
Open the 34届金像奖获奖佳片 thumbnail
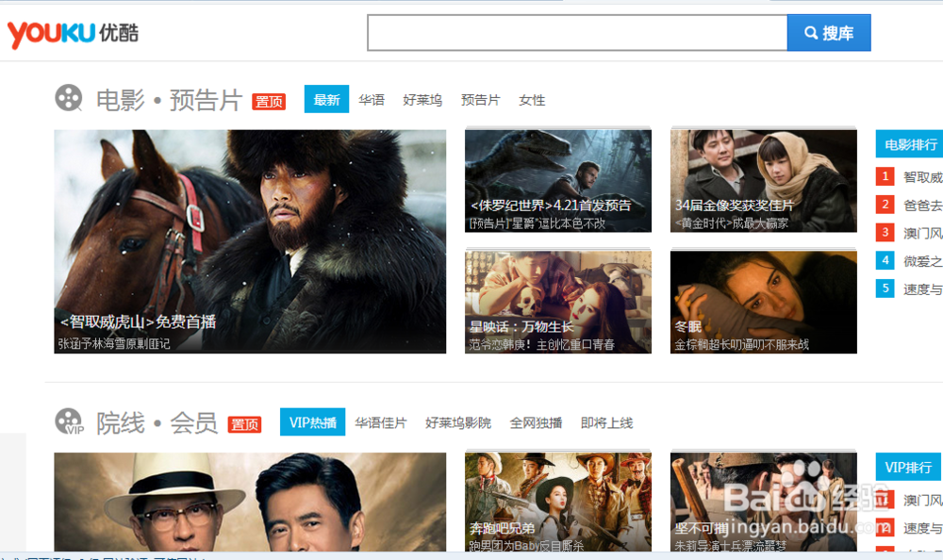pos(764,180)
